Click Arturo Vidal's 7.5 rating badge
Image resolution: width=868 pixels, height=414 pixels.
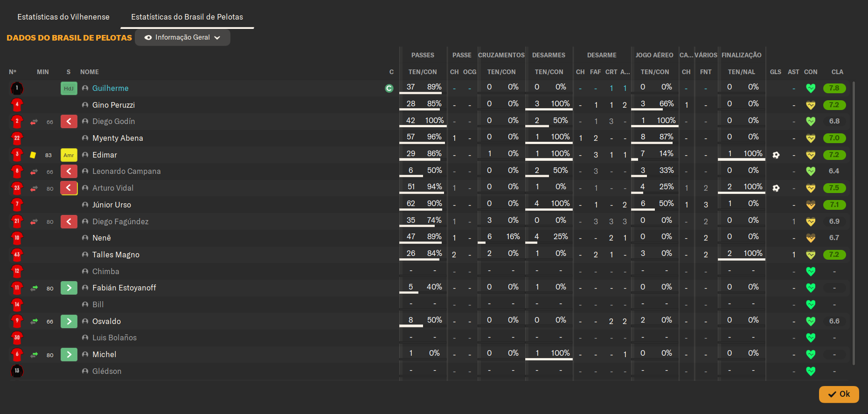(834, 188)
